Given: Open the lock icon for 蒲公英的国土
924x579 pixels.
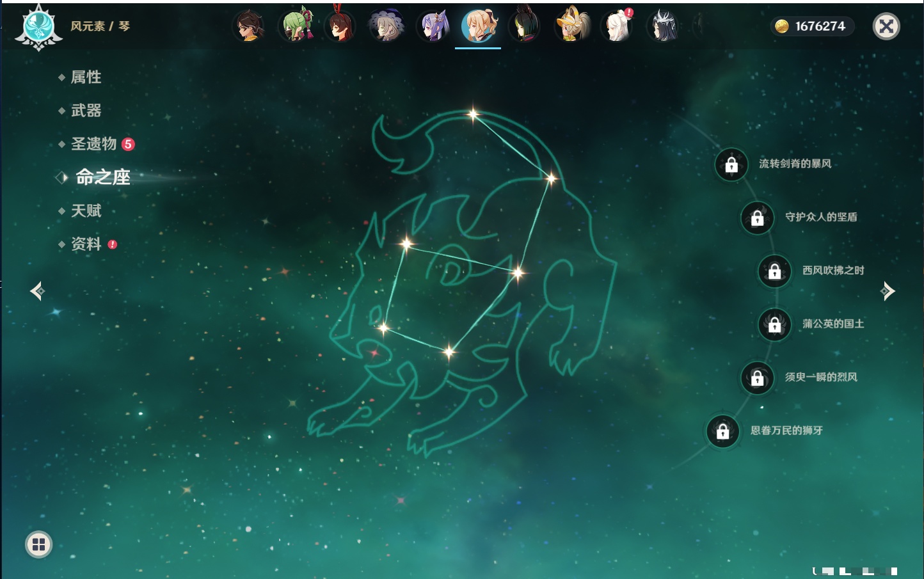Looking at the screenshot, I should coord(775,325).
